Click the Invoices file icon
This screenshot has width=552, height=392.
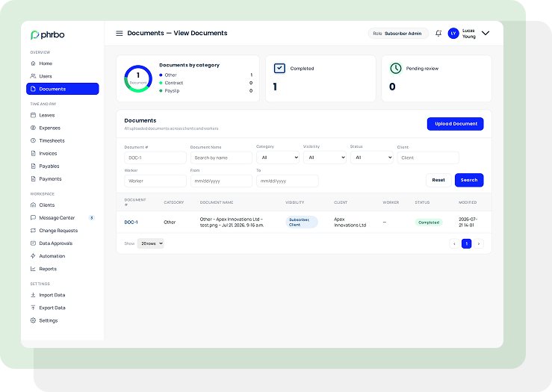coord(33,153)
